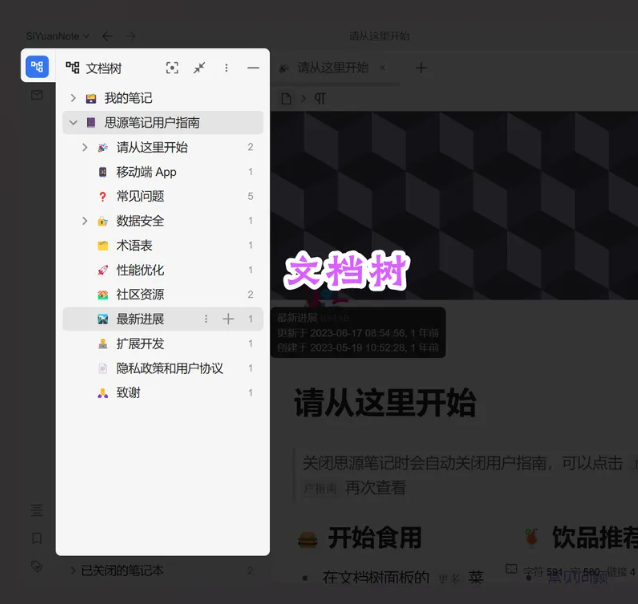Minimize the document tree panel
This screenshot has height=604, width=638.
point(253,68)
